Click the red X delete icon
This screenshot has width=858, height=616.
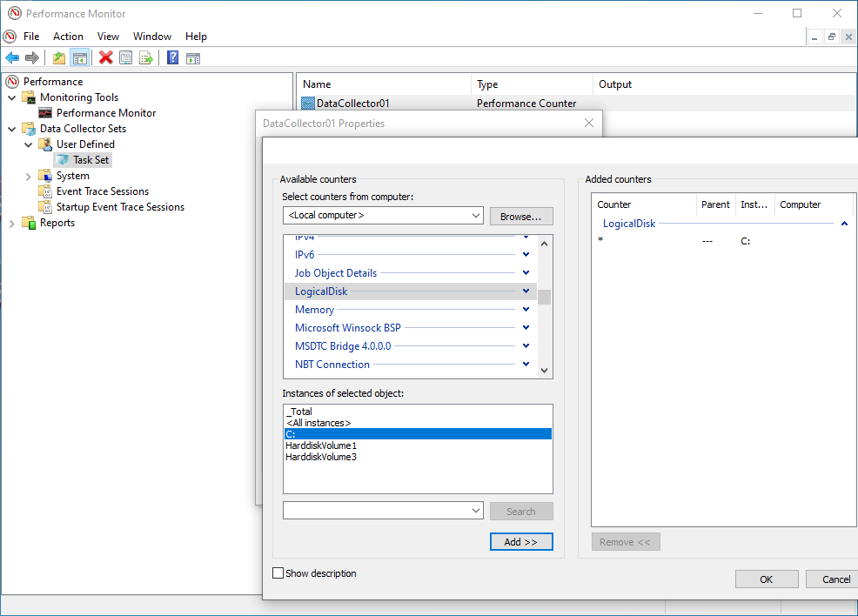[x=106, y=57]
